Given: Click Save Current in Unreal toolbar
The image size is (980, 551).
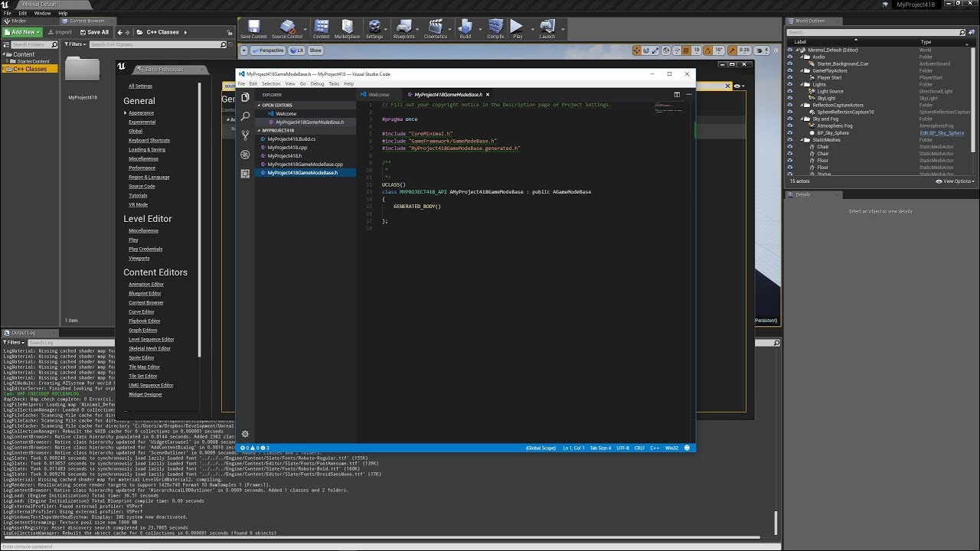Looking at the screenshot, I should pyautogui.click(x=253, y=29).
